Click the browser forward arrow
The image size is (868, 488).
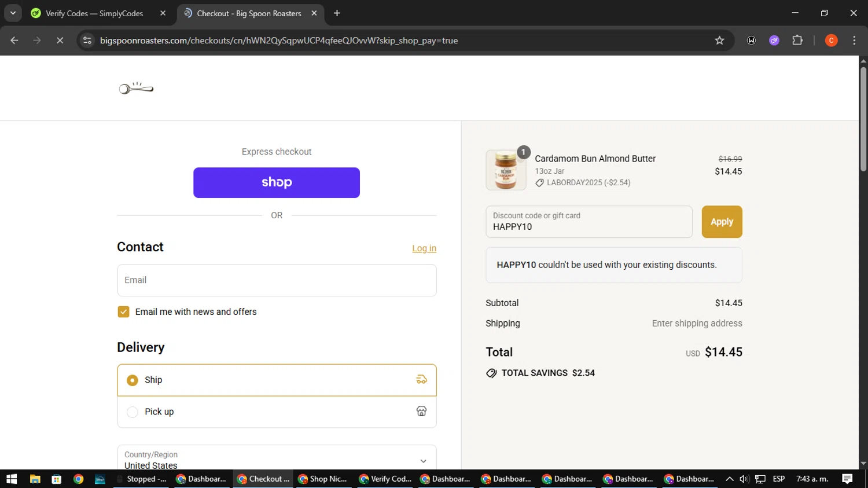[x=37, y=41]
